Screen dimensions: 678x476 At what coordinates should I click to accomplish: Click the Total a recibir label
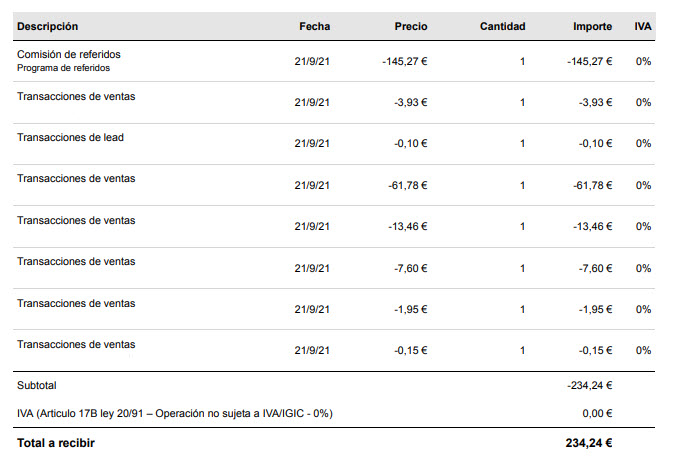pyautogui.click(x=56, y=443)
